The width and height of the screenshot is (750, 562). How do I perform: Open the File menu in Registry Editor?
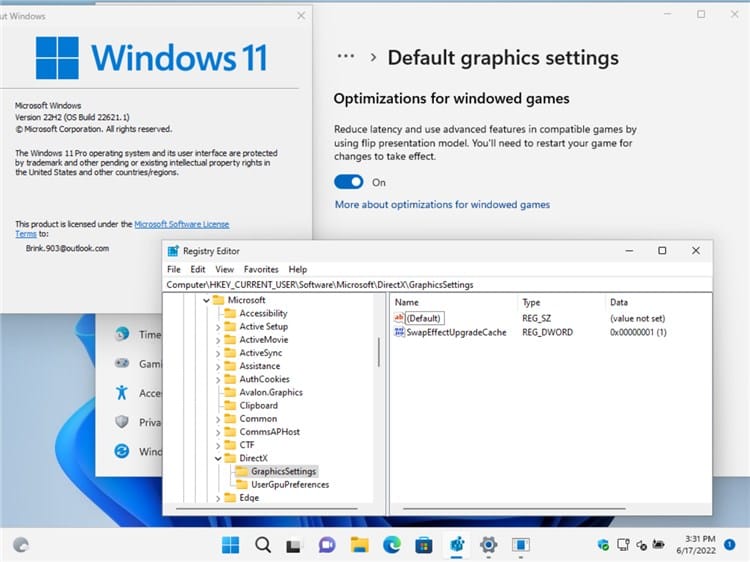coord(174,269)
